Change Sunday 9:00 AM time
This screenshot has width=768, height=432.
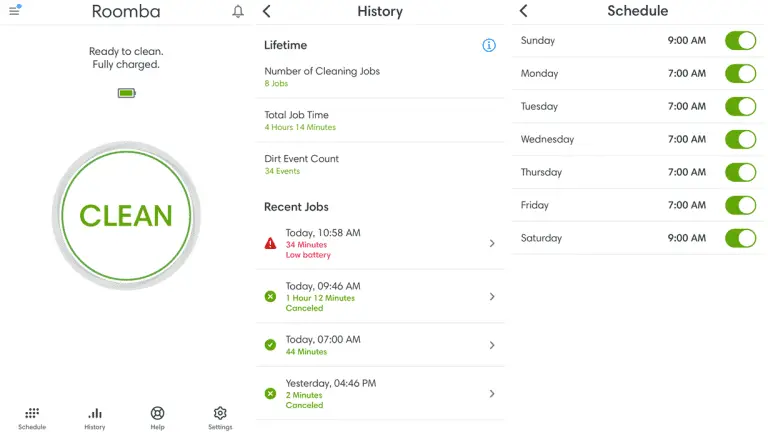click(687, 41)
